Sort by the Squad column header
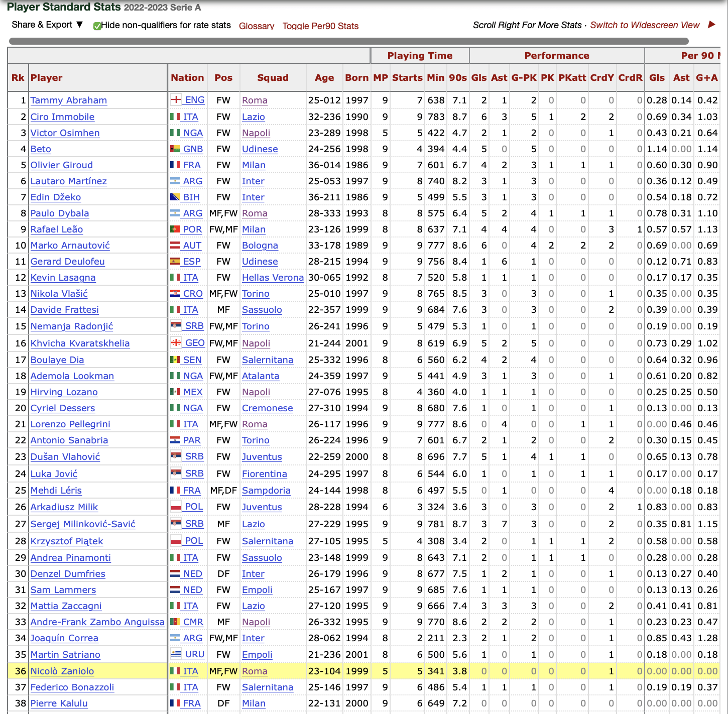Screen dimensions: 728x714 pos(273,78)
